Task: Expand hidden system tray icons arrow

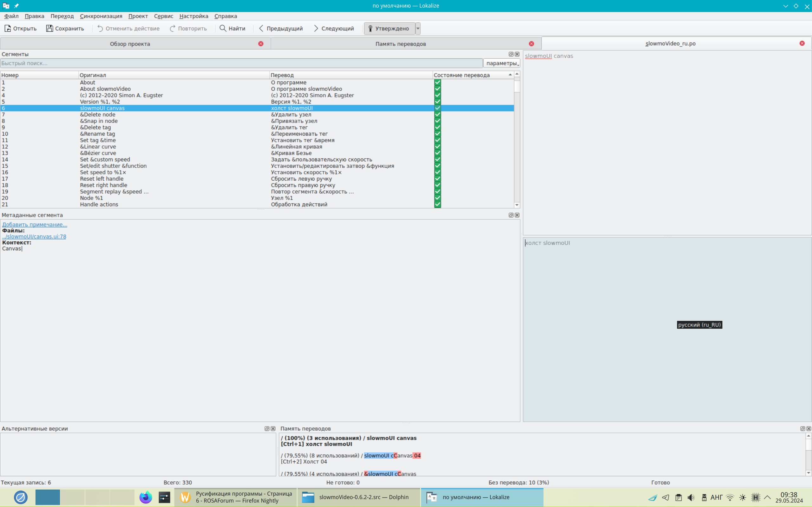Action: (767, 497)
